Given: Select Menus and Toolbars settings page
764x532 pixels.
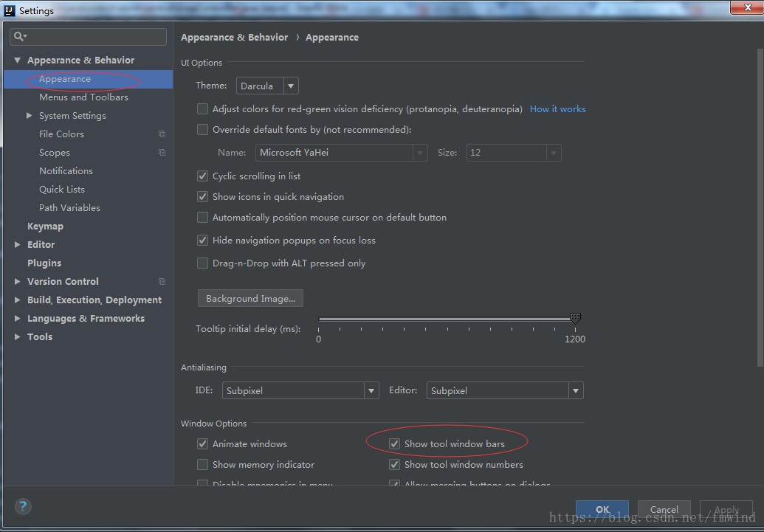Looking at the screenshot, I should click(x=83, y=97).
